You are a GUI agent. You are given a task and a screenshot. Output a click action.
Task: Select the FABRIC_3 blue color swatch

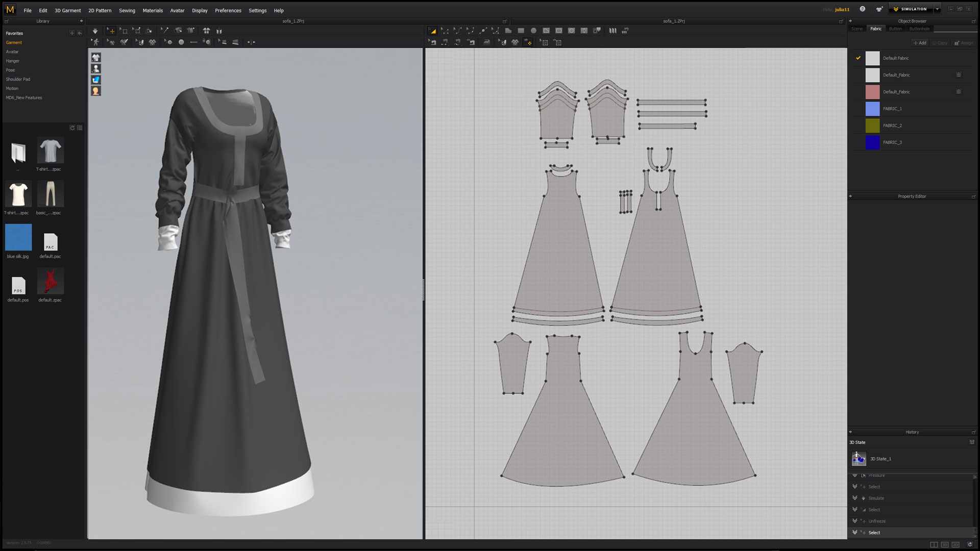872,142
